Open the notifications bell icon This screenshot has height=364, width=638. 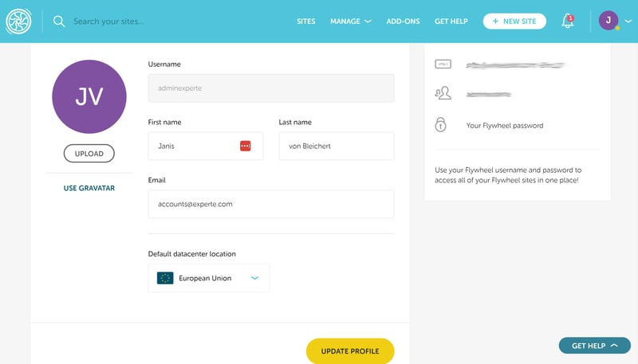(568, 21)
